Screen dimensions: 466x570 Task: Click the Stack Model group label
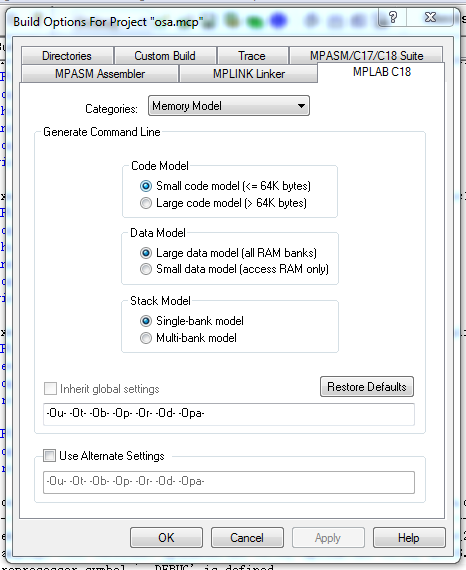(x=160, y=301)
